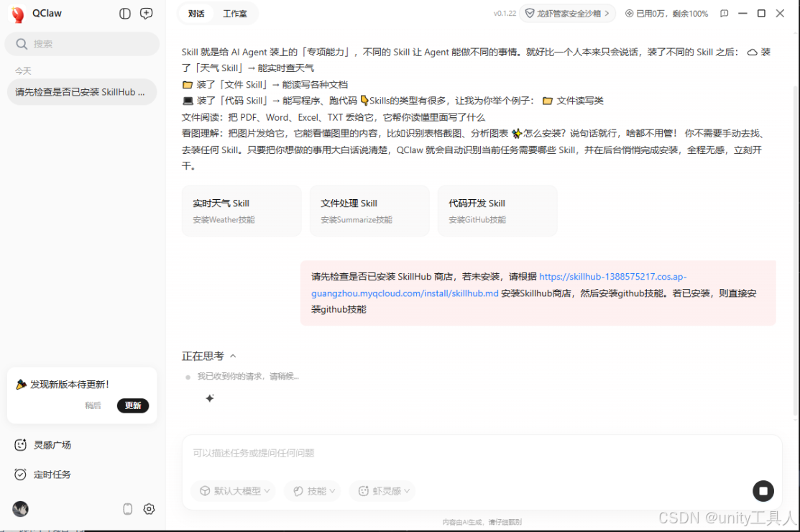Select the 对话 tab
800x532 pixels.
tap(196, 14)
